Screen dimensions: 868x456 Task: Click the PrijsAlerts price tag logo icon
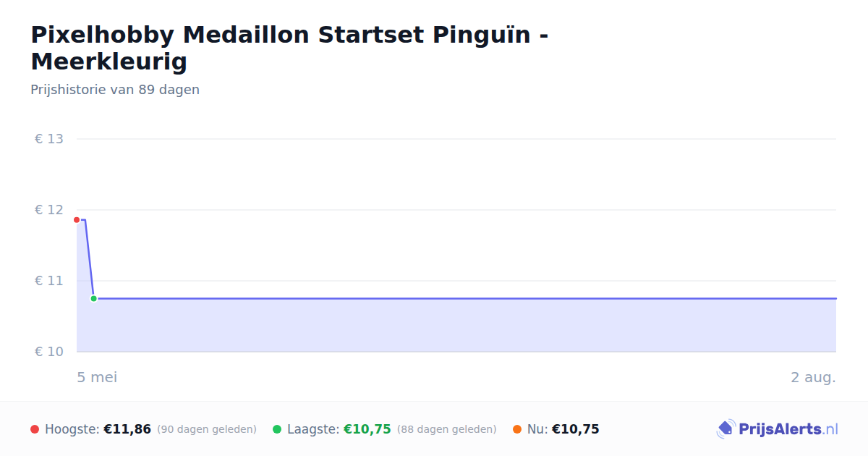(726, 429)
